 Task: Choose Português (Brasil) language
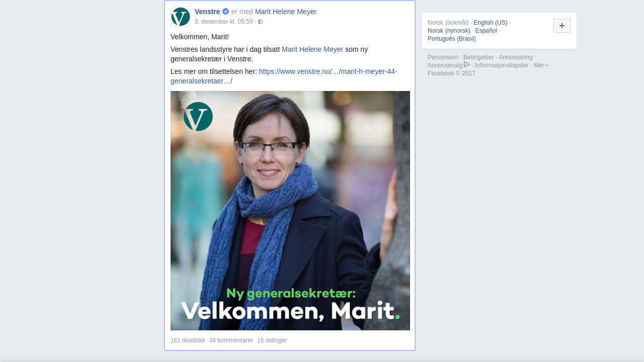pyautogui.click(x=452, y=39)
